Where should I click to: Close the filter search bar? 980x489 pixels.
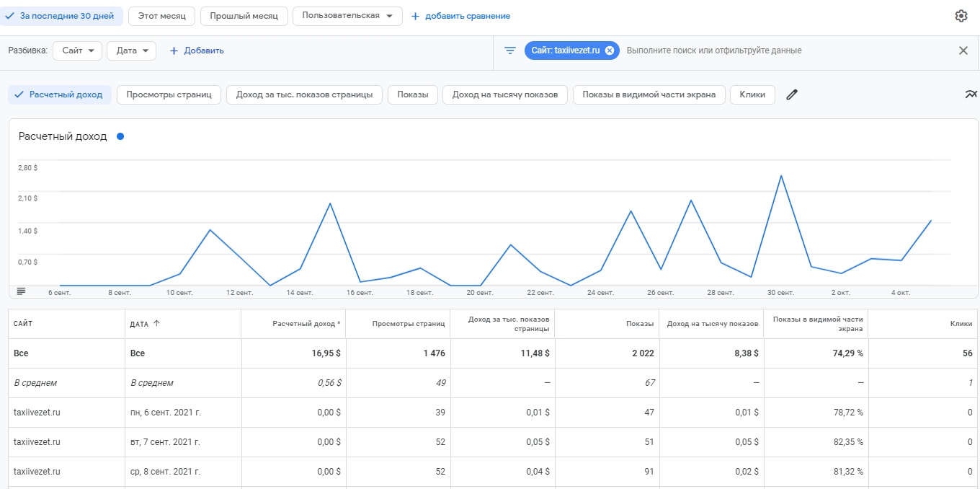click(963, 50)
